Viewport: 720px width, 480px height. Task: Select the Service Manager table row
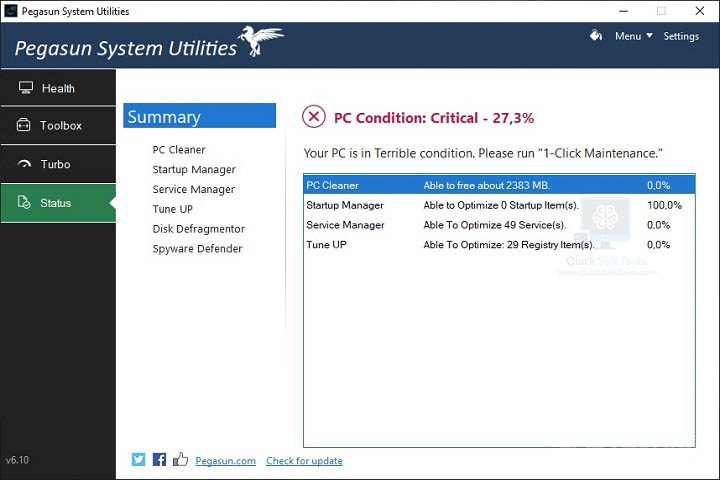[x=499, y=225]
